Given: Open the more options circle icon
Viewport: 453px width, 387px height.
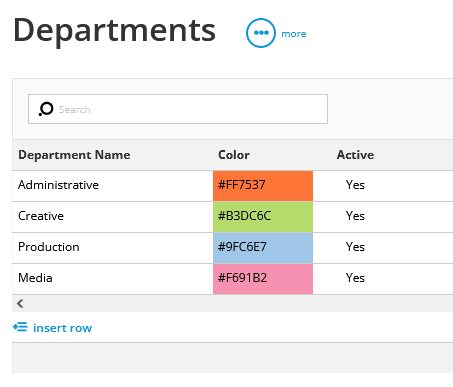Looking at the screenshot, I should [x=261, y=33].
